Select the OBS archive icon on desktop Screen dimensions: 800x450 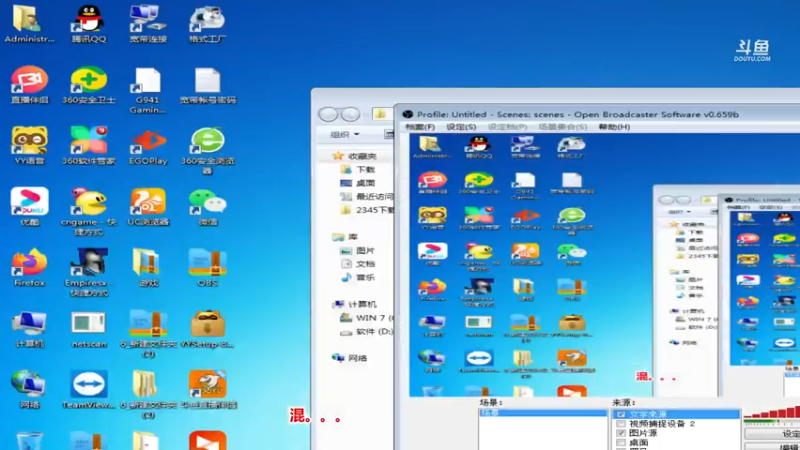pyautogui.click(x=207, y=267)
